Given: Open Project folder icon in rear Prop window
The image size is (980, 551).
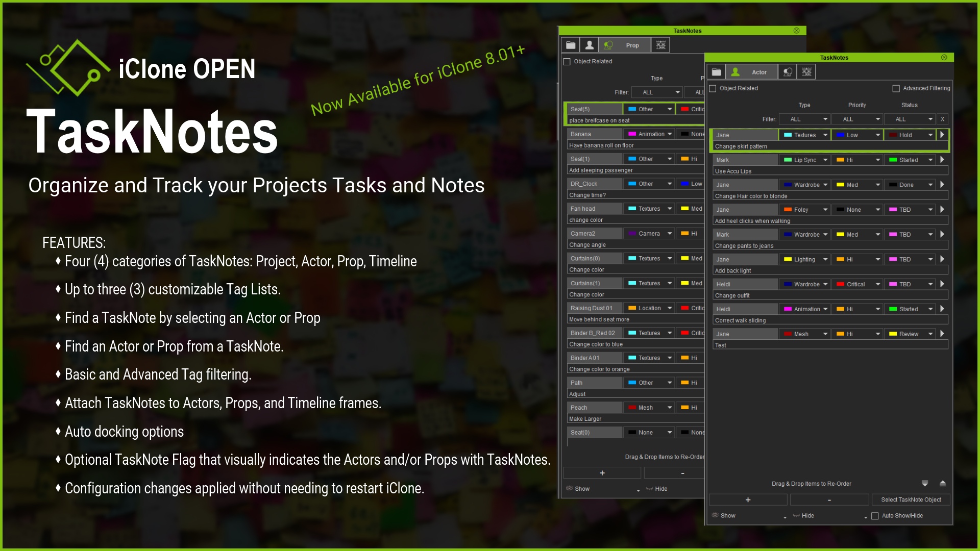Looking at the screenshot, I should pyautogui.click(x=571, y=45).
